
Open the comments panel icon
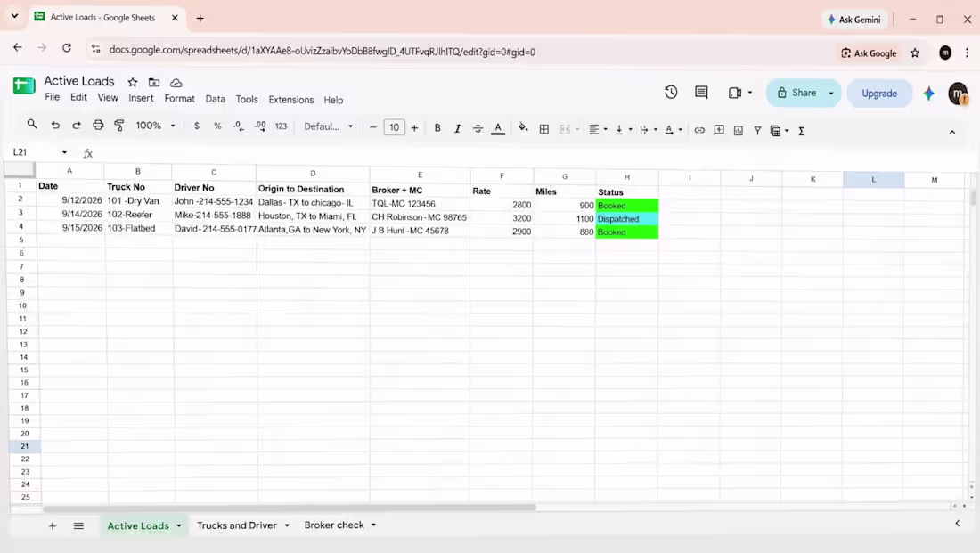click(701, 93)
